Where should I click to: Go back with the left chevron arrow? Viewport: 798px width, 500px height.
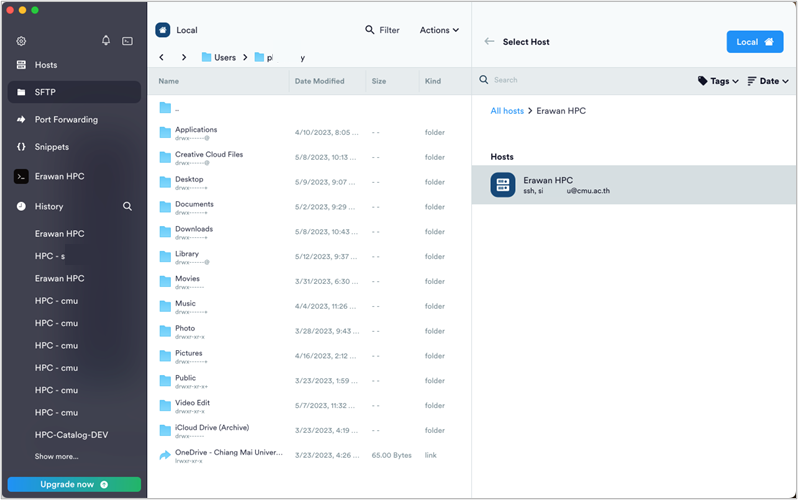tap(162, 58)
